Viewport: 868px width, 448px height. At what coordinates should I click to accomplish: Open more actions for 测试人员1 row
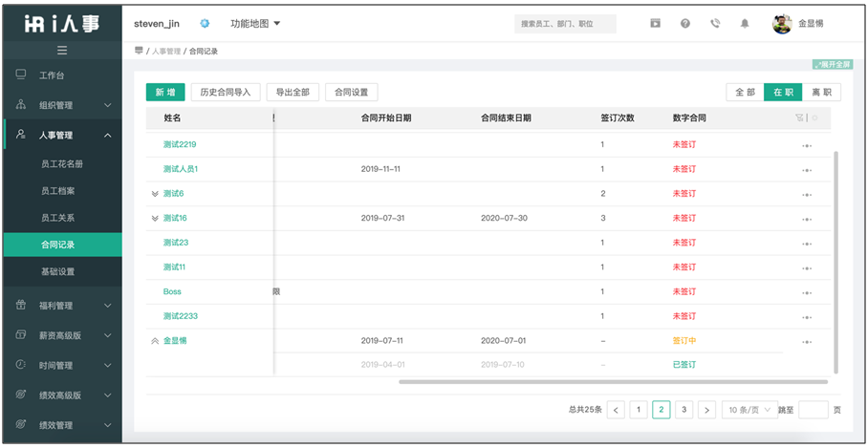tap(807, 170)
